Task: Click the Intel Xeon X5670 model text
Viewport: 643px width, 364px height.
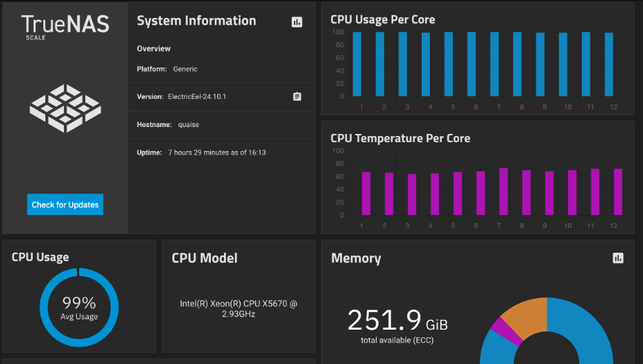Action: click(x=238, y=308)
